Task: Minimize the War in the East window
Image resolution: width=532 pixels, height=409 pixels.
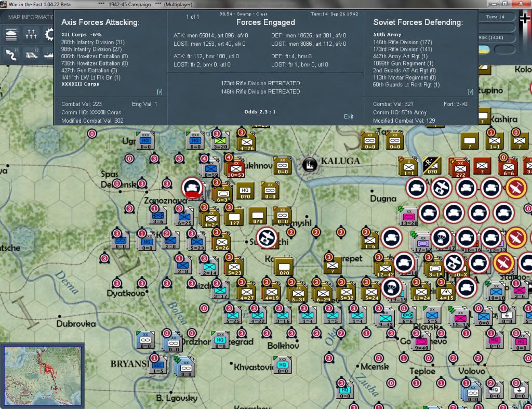Action: coord(494,4)
